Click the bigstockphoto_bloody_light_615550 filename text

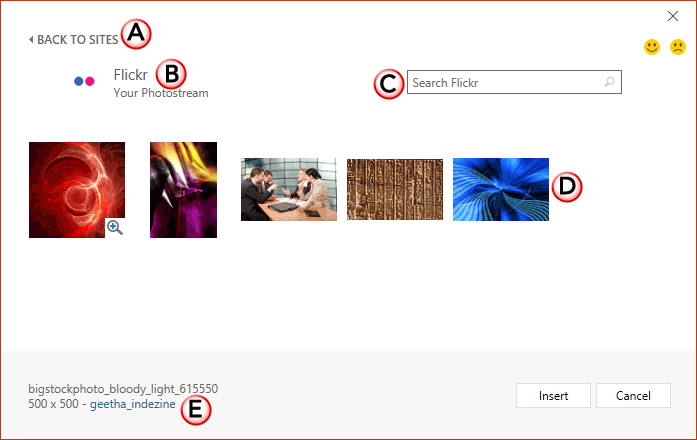tap(123, 389)
